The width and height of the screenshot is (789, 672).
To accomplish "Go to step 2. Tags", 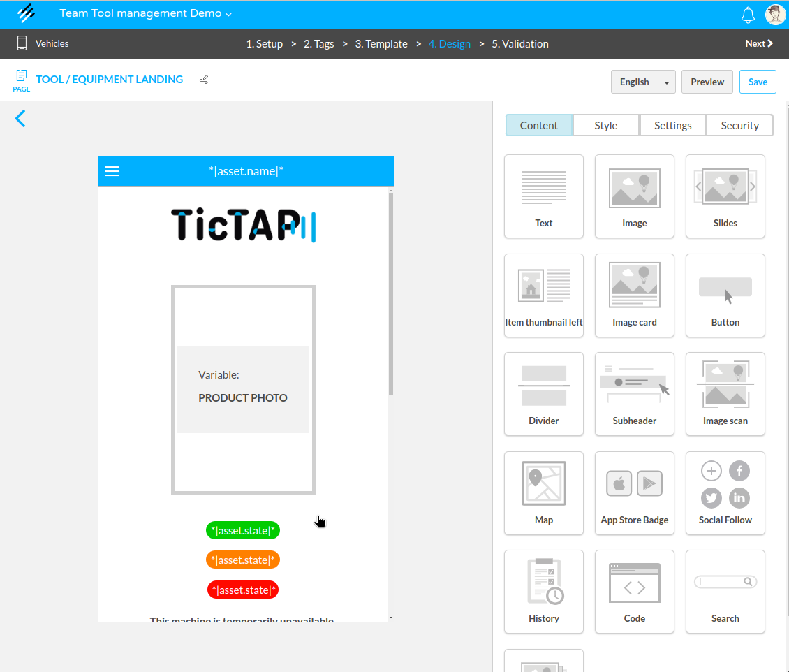I will 318,44.
